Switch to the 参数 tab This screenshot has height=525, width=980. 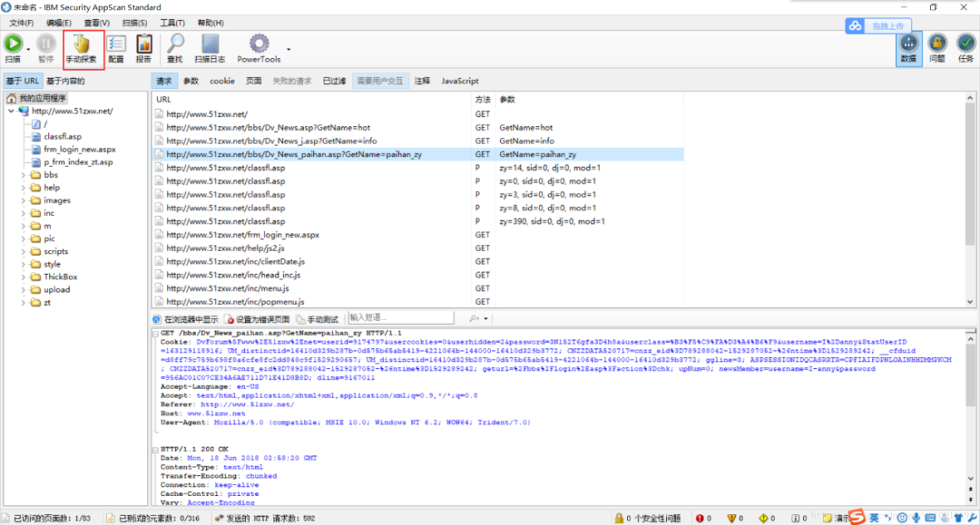191,82
